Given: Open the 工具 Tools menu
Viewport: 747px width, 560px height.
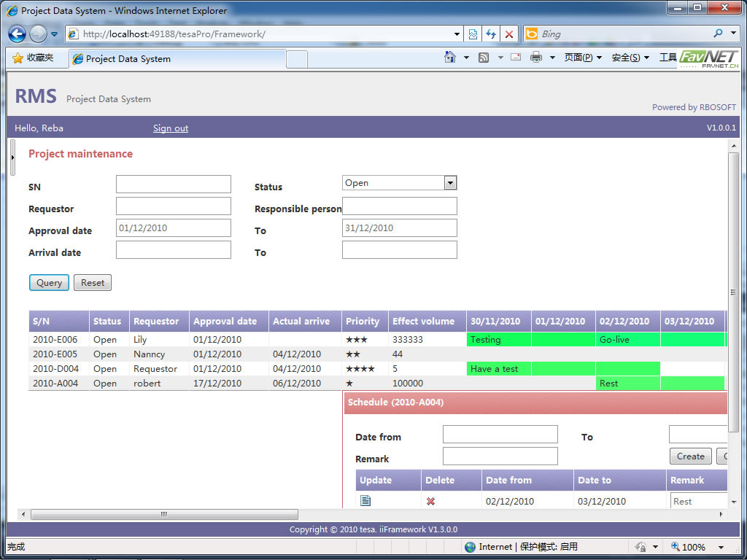Looking at the screenshot, I should [668, 58].
